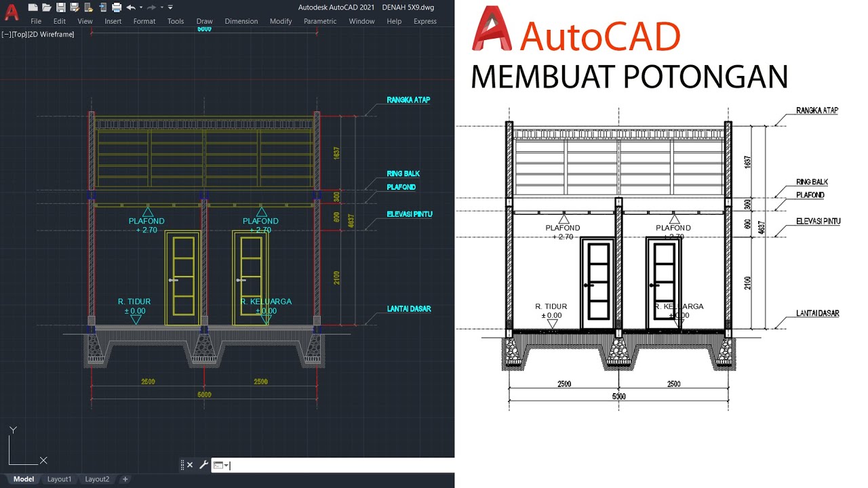Close the command line with its X

pyautogui.click(x=190, y=465)
